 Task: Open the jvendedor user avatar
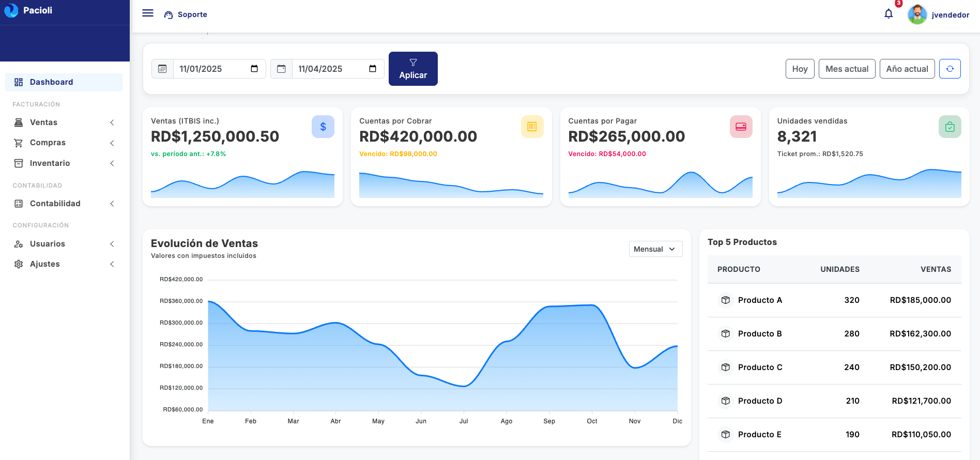[917, 14]
